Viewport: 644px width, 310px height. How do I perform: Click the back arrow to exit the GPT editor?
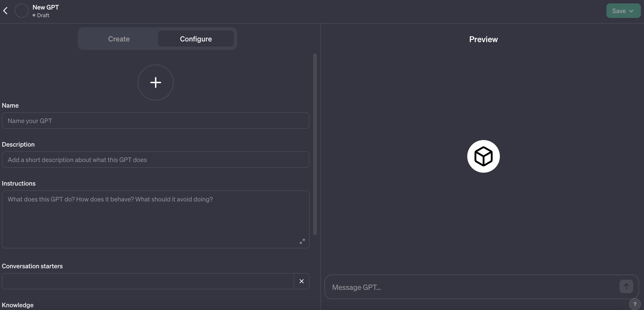pos(5,10)
